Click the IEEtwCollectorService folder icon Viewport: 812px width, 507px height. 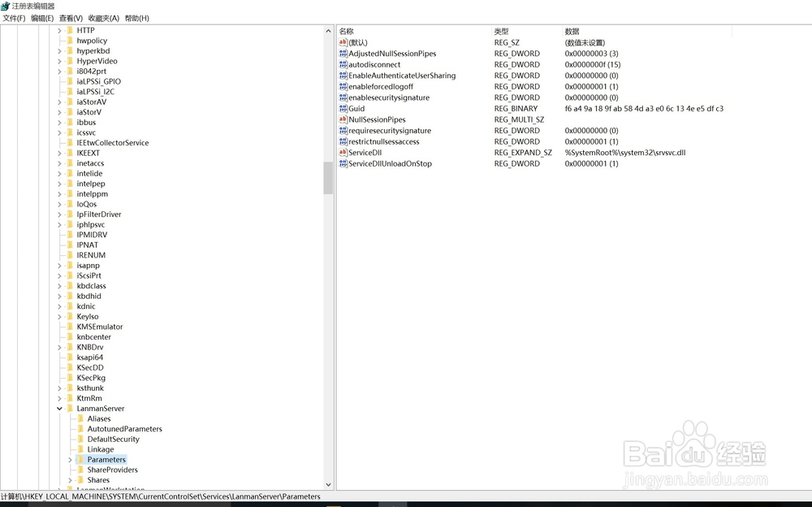(x=71, y=142)
